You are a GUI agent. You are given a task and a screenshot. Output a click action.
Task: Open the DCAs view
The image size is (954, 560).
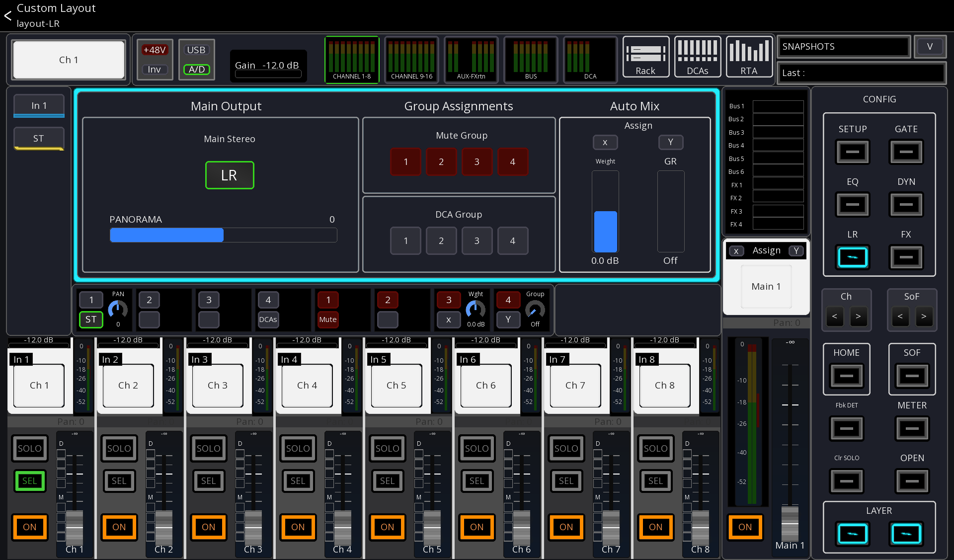tap(698, 57)
